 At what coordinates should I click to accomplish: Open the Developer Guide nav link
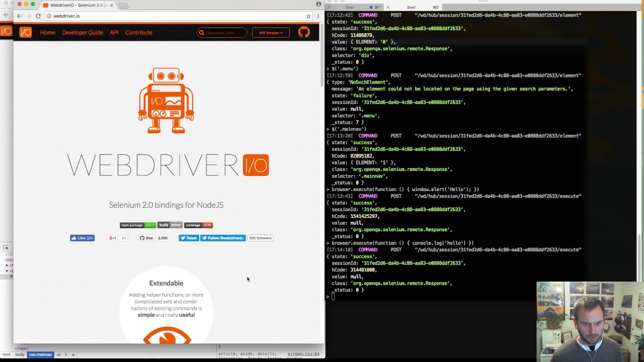[83, 33]
